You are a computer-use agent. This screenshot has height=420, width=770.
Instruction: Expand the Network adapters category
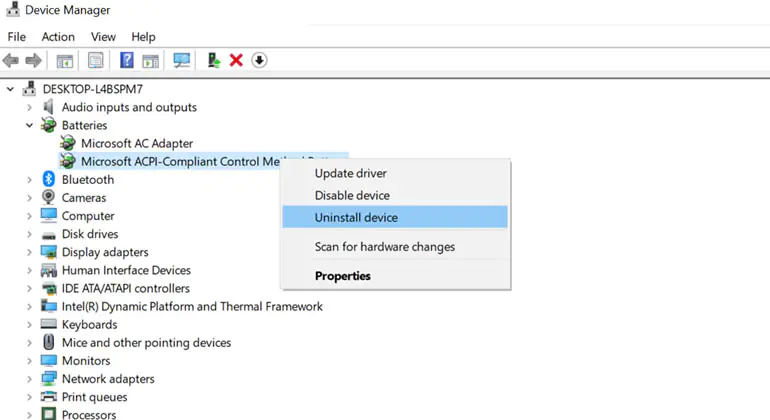[29, 379]
